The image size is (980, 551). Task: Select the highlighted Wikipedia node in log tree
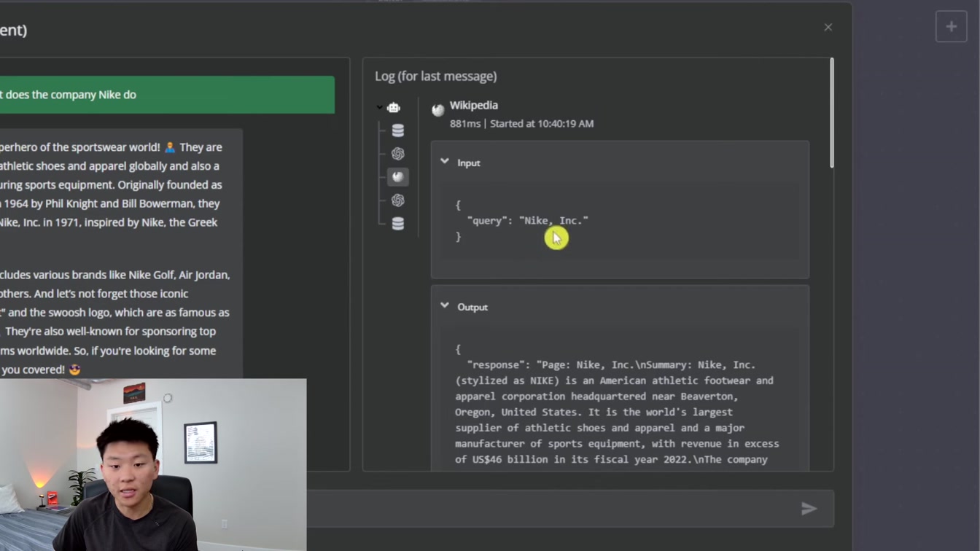pyautogui.click(x=398, y=177)
